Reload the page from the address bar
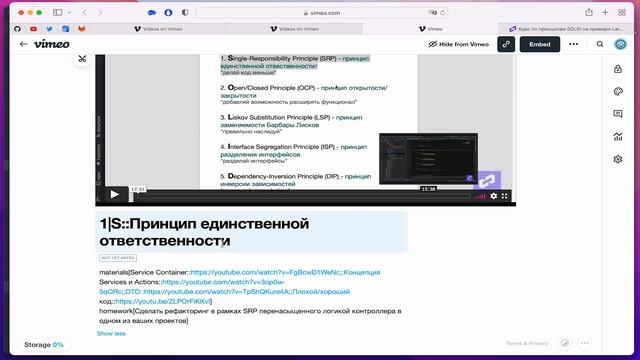This screenshot has width=640, height=360. pos(442,13)
